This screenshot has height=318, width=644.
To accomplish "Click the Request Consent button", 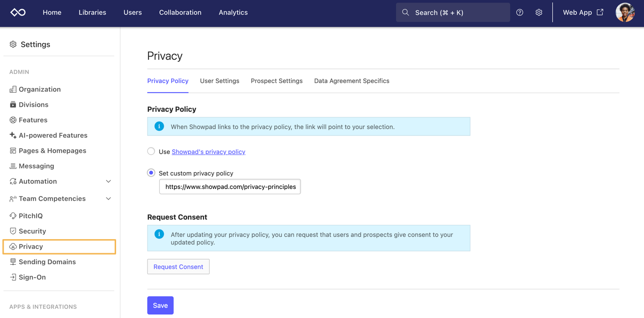I will tap(178, 266).
